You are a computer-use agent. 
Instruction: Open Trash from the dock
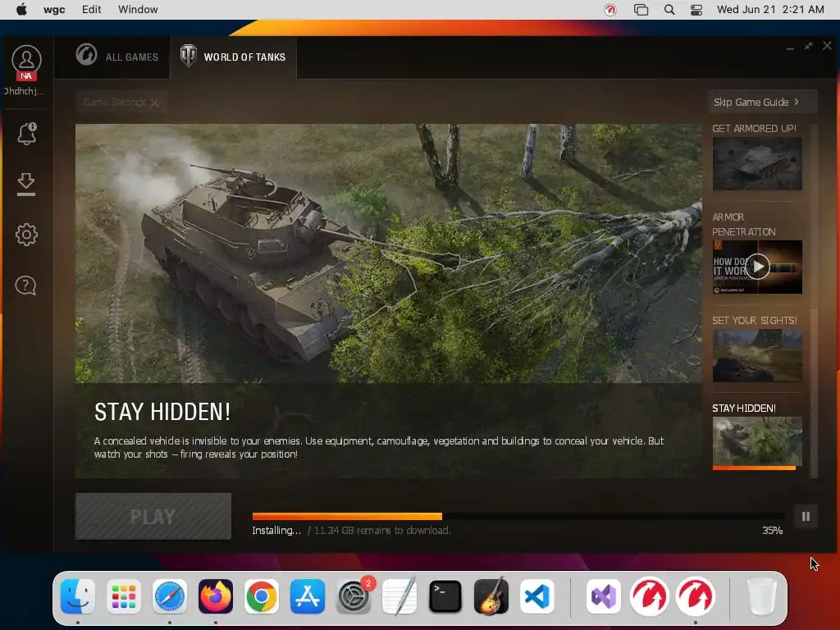tap(761, 596)
